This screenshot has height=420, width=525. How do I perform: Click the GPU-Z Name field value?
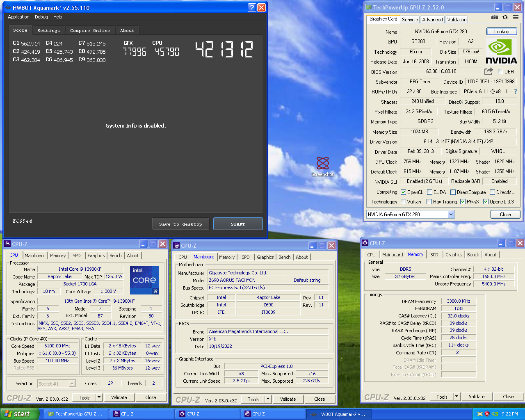pos(441,31)
